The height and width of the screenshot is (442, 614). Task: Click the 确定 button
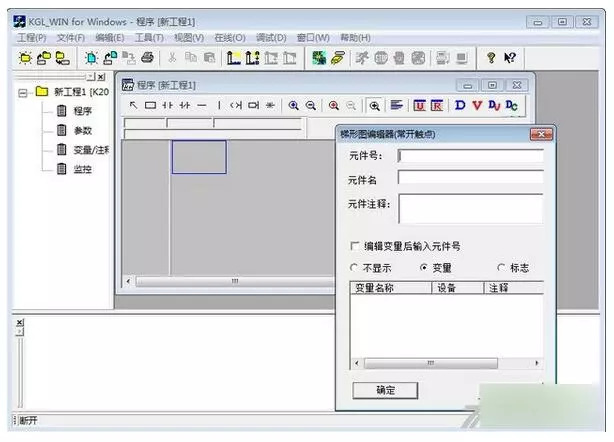coord(385,390)
